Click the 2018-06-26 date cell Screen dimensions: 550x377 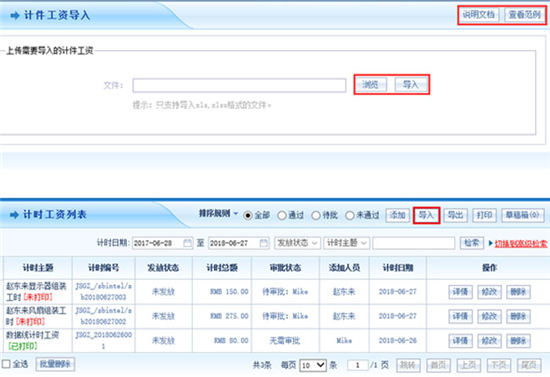(x=398, y=341)
